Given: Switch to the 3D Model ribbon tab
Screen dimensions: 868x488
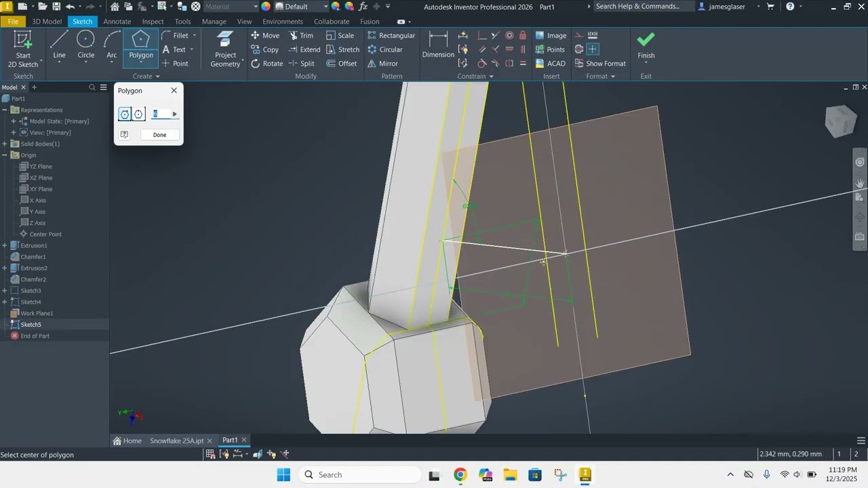Looking at the screenshot, I should click(x=47, y=22).
